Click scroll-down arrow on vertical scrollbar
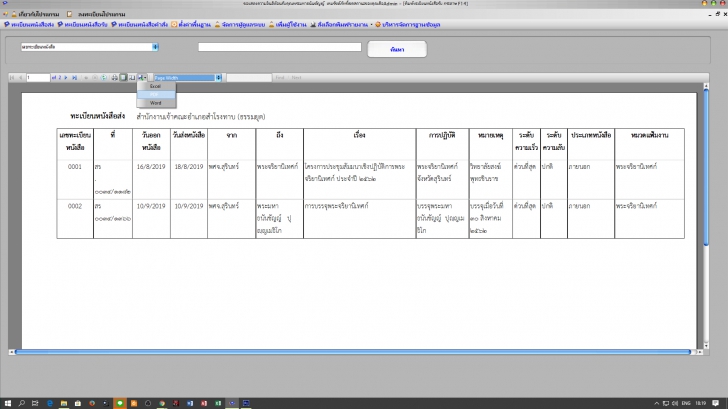 pos(706,346)
